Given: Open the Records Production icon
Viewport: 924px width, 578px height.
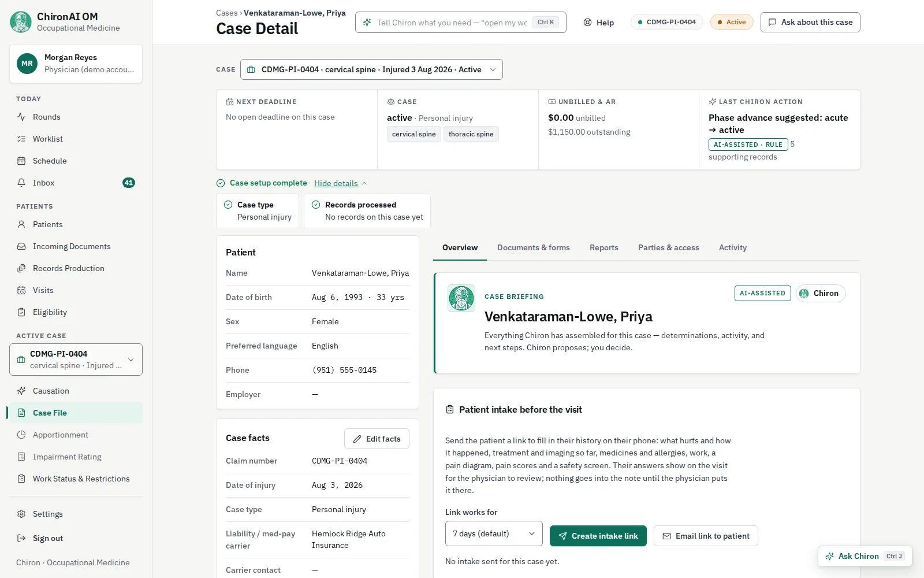Looking at the screenshot, I should [x=21, y=268].
